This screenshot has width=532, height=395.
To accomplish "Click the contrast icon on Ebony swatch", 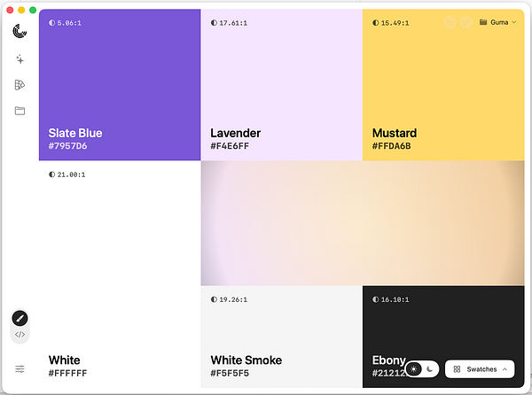I will pyautogui.click(x=376, y=299).
